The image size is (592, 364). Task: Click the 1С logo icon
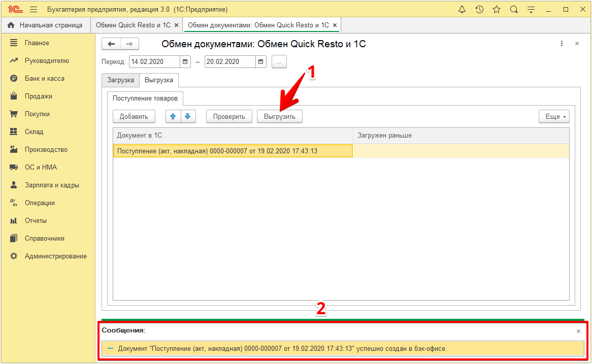point(15,10)
